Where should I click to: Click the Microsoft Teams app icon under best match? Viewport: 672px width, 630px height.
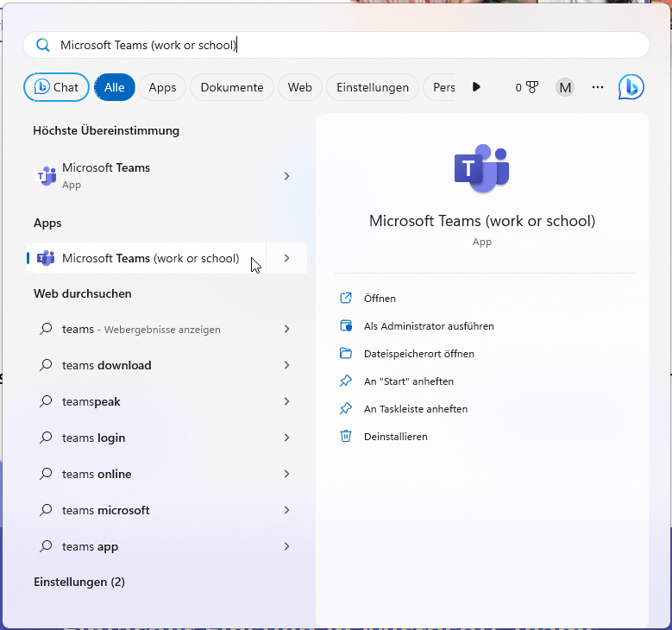(47, 176)
